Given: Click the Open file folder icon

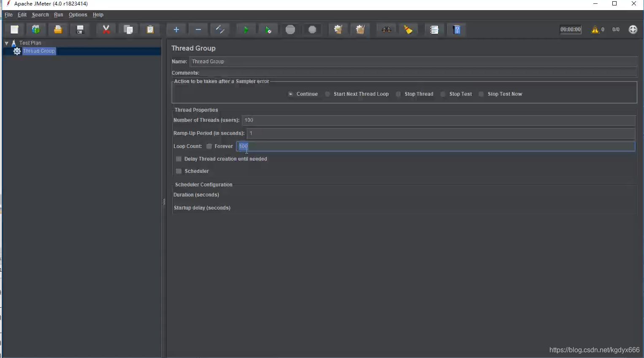Looking at the screenshot, I should click(x=58, y=30).
